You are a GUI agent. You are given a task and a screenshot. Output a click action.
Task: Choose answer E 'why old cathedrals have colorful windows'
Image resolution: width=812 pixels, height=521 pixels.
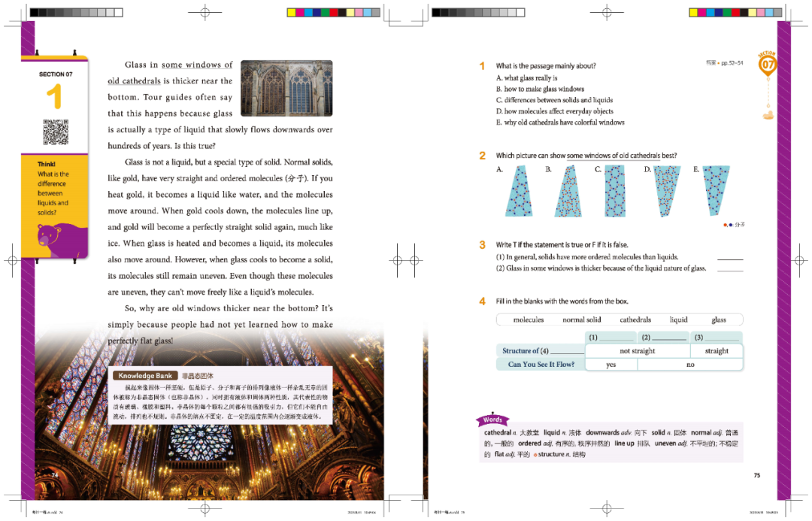pos(560,123)
